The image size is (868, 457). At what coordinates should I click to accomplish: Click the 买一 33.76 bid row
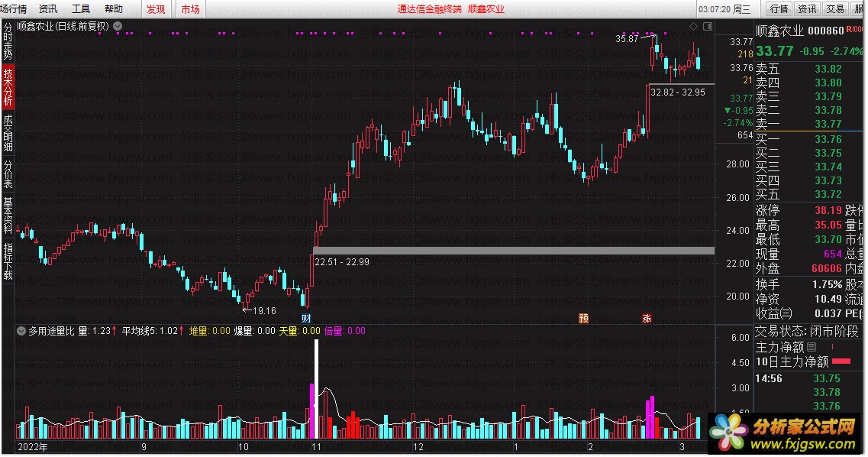tap(808, 139)
